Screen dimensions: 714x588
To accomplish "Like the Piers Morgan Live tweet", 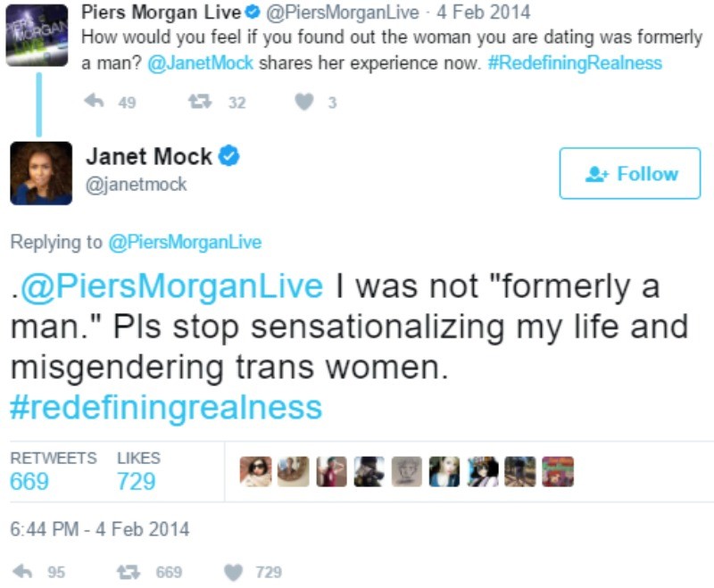I will [x=304, y=102].
